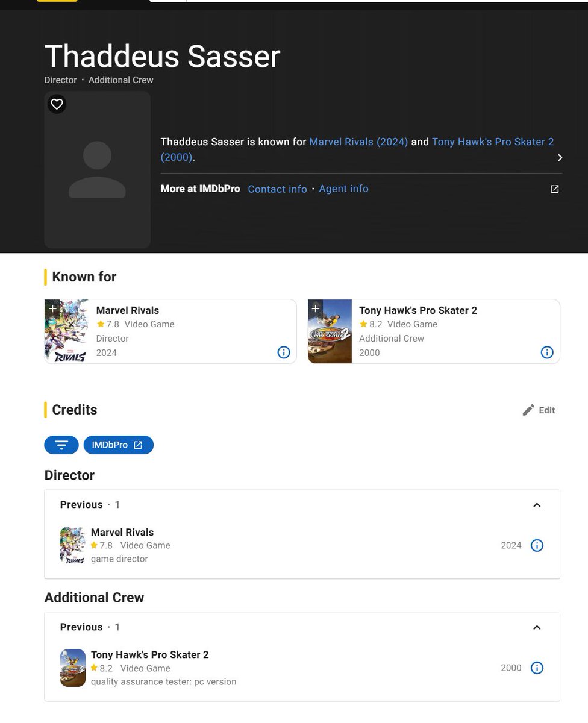This screenshot has width=588, height=723.
Task: Add Thaddeus Sasser to favorites via heart icon
Action: point(57,104)
